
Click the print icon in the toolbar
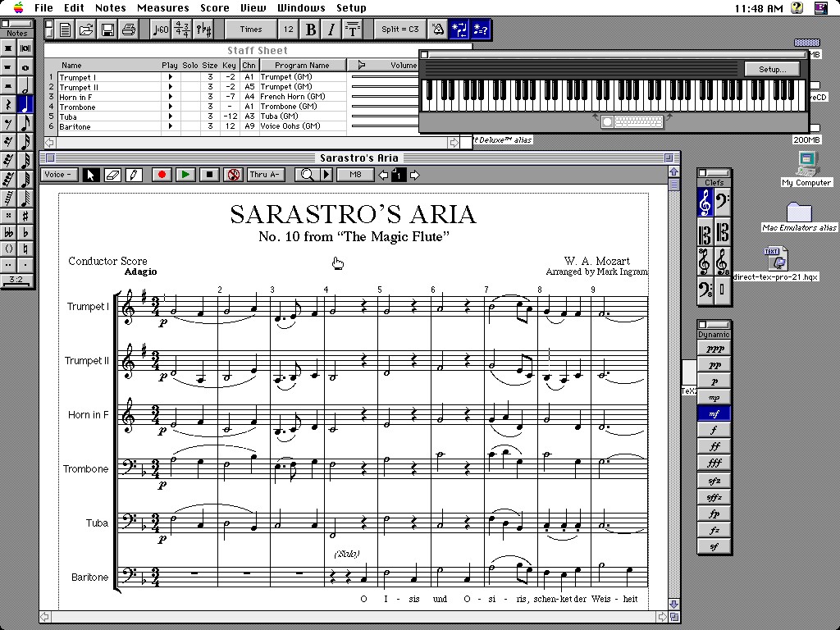coord(128,30)
